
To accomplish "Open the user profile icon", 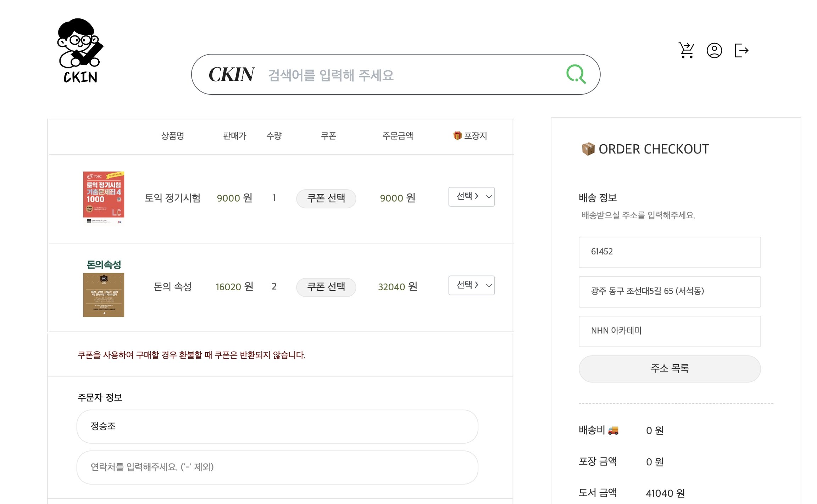I will pyautogui.click(x=714, y=50).
